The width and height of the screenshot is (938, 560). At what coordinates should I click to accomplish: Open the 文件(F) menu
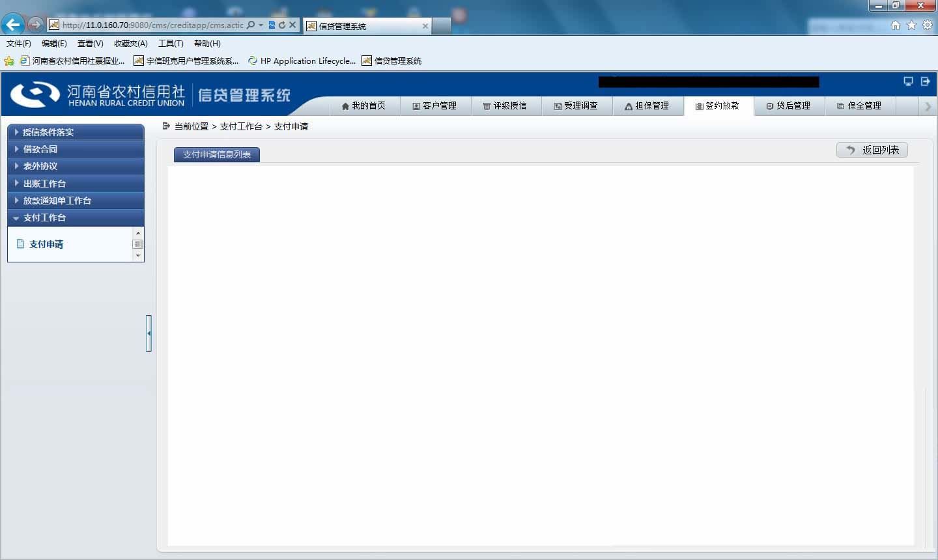[19, 44]
